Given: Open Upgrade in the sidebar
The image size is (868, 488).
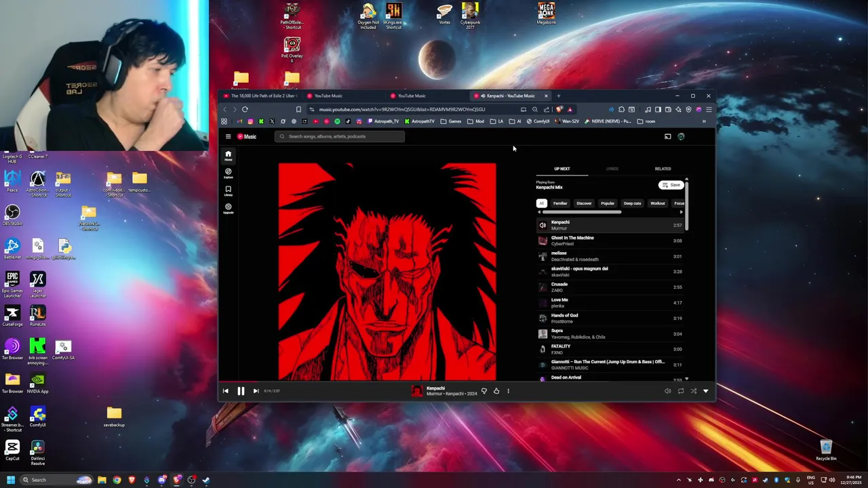Looking at the screenshot, I should [x=228, y=208].
